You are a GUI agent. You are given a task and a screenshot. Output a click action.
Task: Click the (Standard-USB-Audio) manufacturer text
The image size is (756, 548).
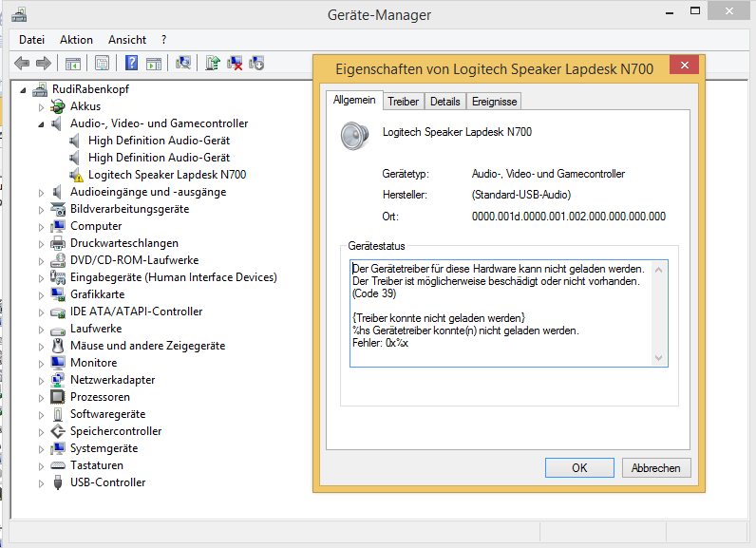pos(521,195)
